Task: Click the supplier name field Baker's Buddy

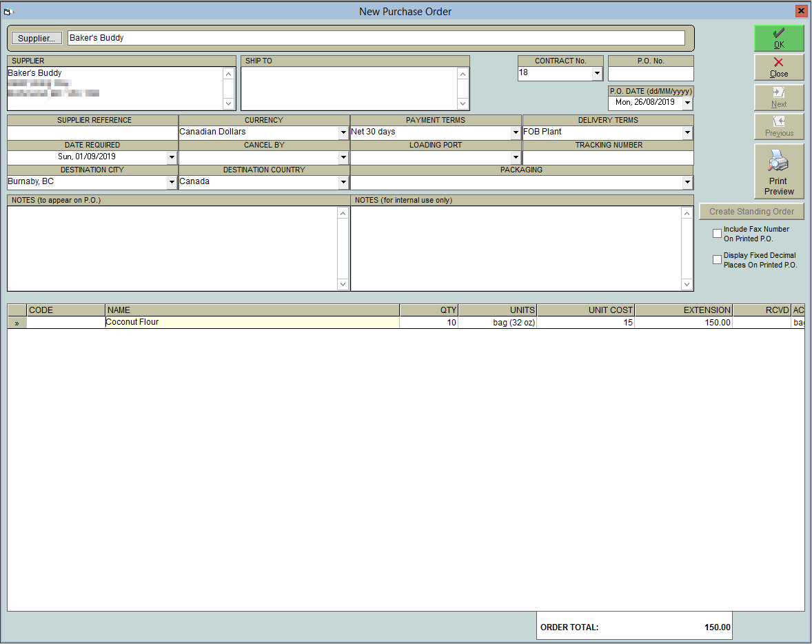Action: click(376, 38)
